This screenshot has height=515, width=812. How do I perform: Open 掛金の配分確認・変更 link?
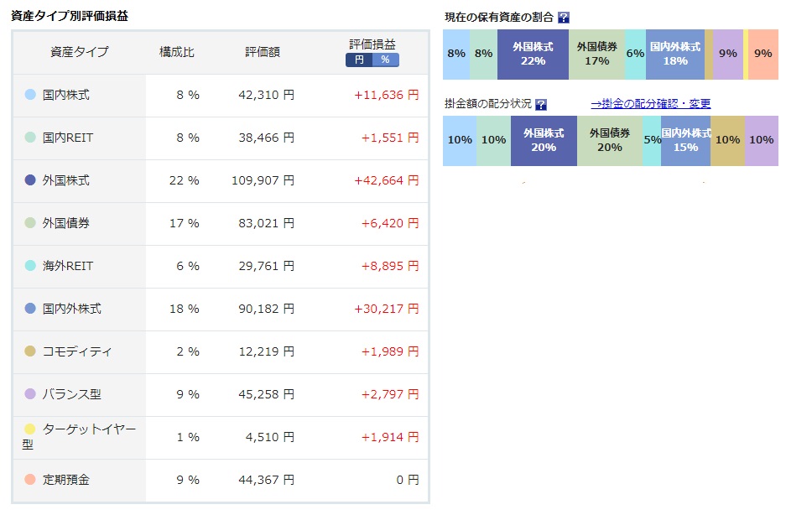(x=650, y=103)
